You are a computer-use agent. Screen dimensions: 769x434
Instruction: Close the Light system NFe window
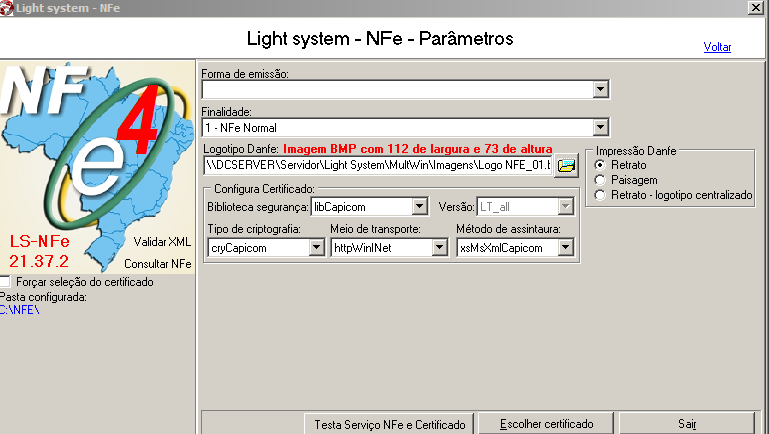[756, 8]
